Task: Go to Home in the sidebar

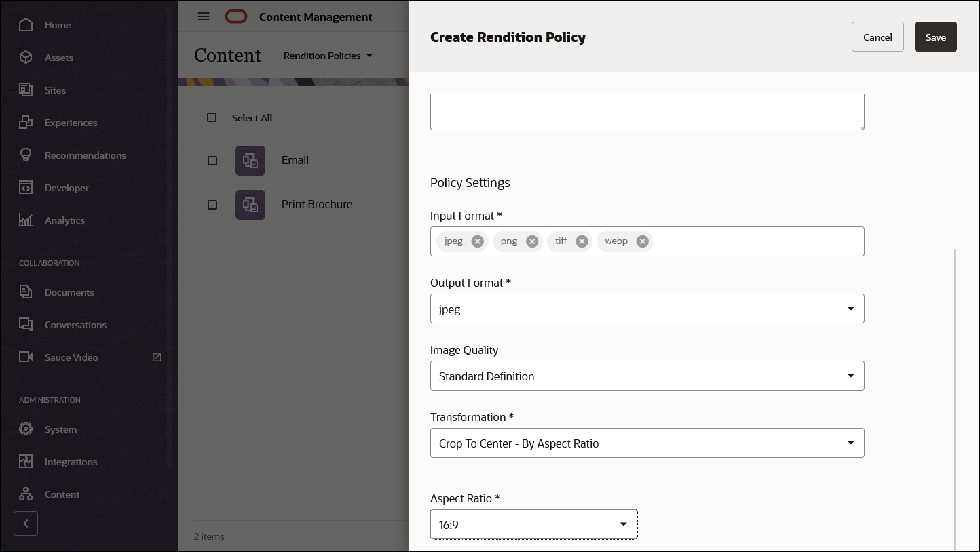Action: coord(58,25)
